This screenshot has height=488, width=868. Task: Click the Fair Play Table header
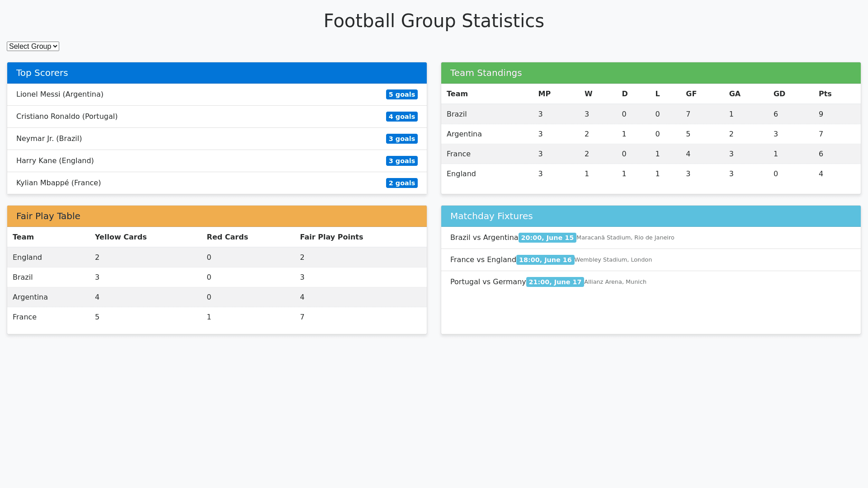pos(217,216)
